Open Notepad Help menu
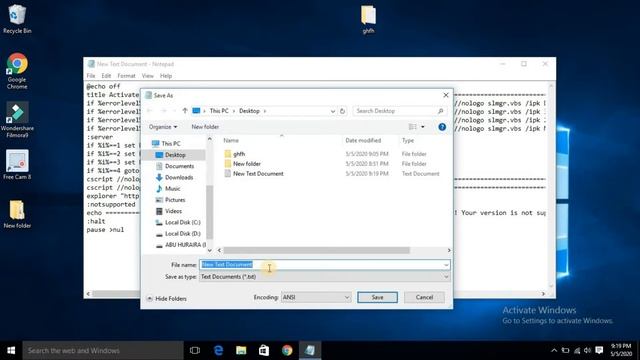Image resolution: width=640 pixels, height=360 pixels. (166, 76)
